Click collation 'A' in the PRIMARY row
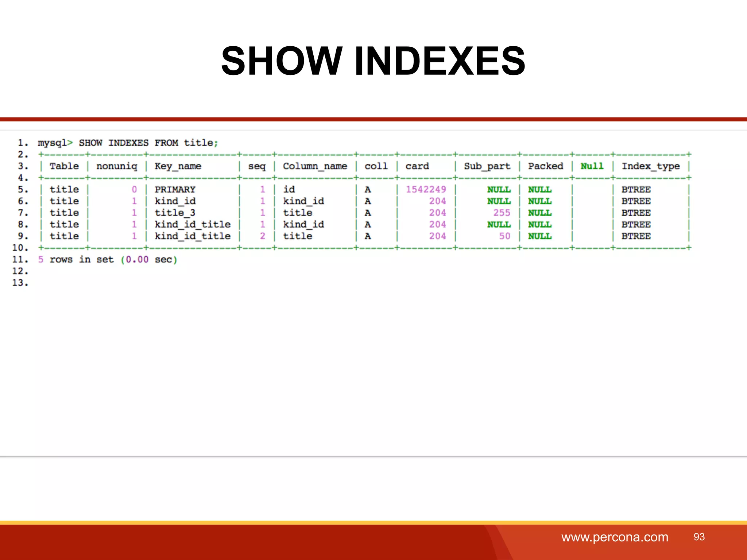 (x=368, y=190)
